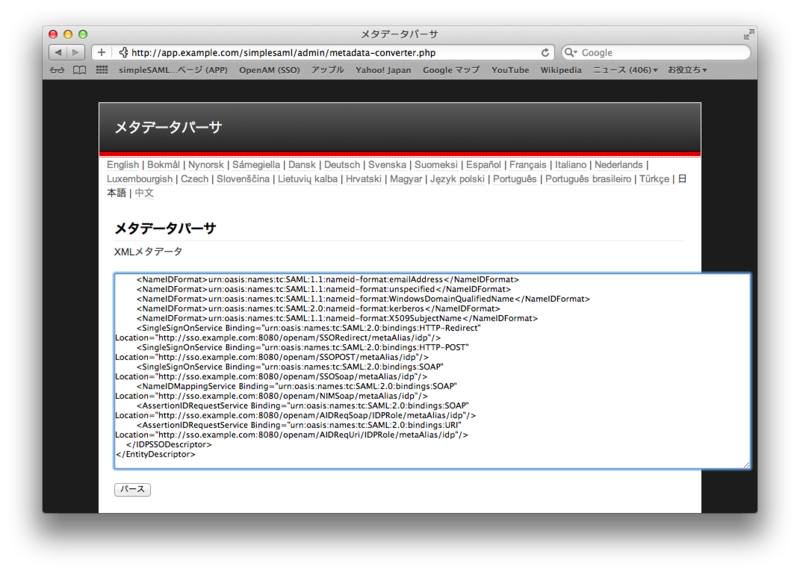Expand the ニュース (406) bookmark folder

[x=625, y=70]
